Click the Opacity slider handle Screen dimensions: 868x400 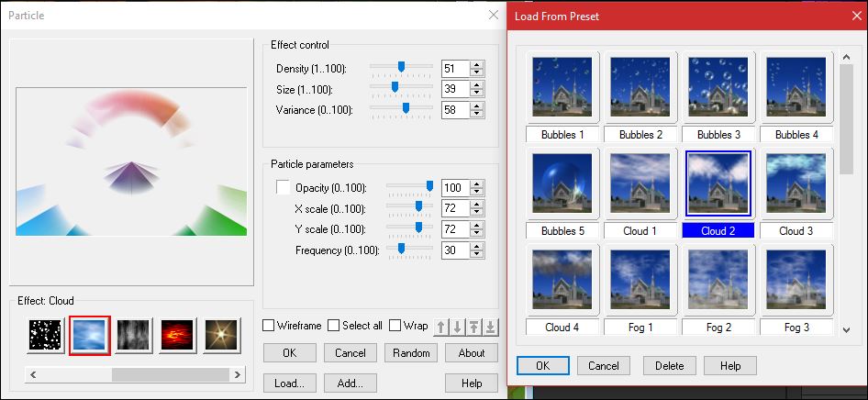pos(429,186)
